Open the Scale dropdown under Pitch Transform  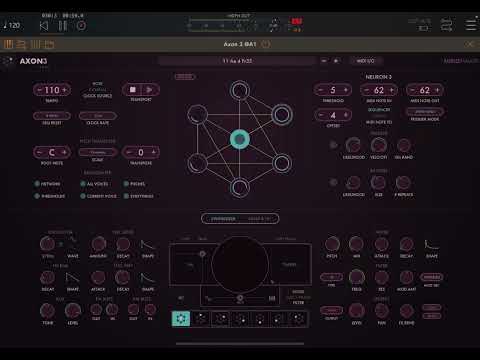pyautogui.click(x=98, y=152)
